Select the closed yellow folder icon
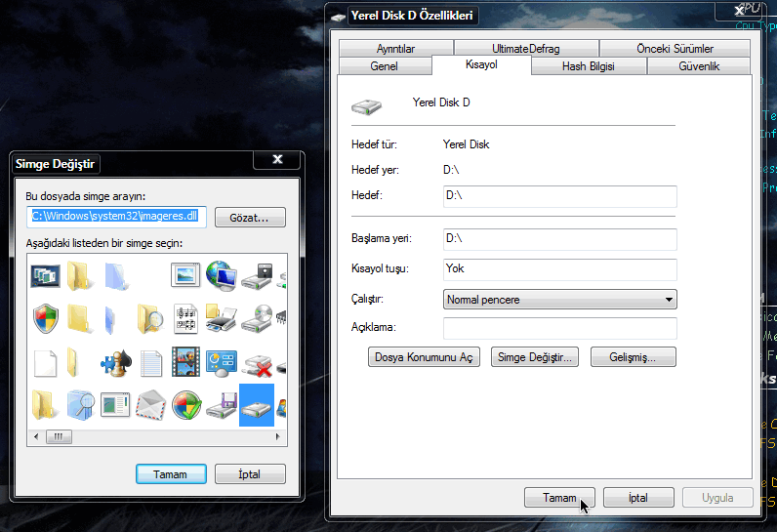 click(x=79, y=319)
